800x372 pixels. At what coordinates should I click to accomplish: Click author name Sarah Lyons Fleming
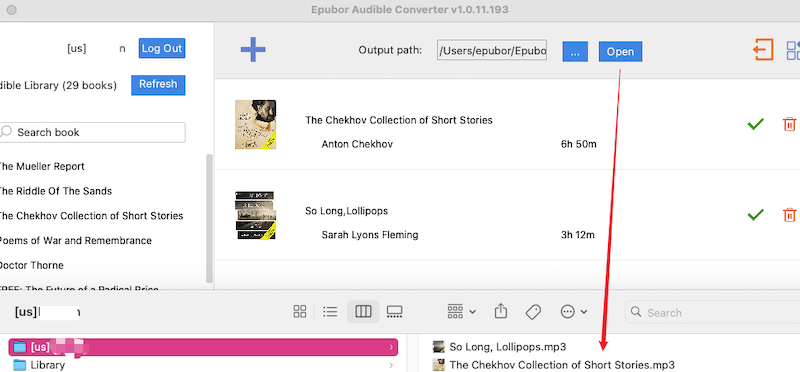[x=370, y=235]
